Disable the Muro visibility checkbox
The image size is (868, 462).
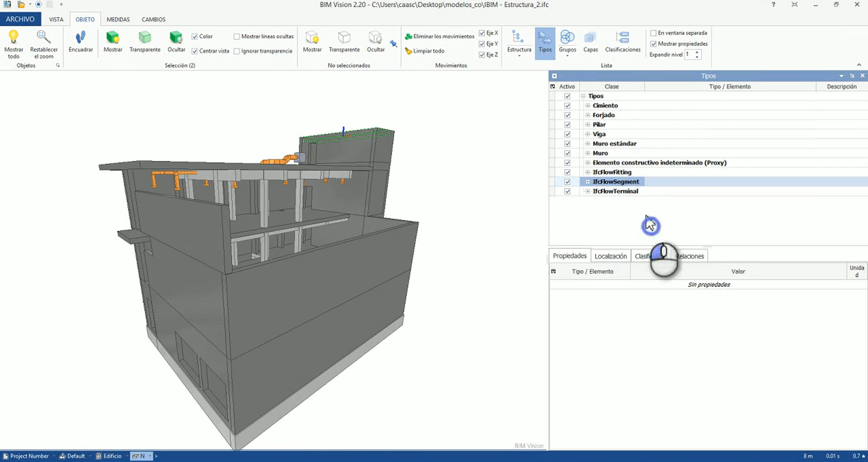[x=567, y=153]
